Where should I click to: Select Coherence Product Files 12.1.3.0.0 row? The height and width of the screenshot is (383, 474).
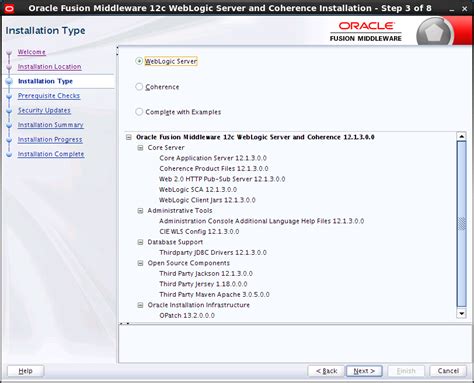(x=214, y=169)
